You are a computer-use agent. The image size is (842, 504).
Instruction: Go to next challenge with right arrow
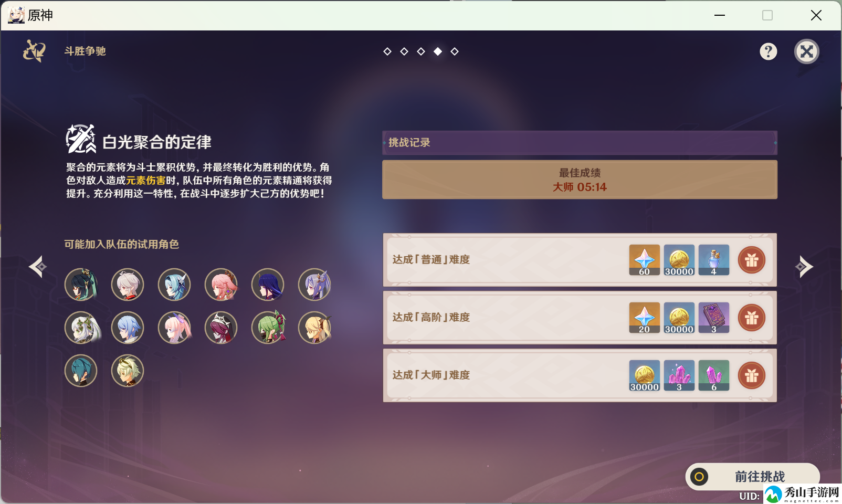(804, 267)
